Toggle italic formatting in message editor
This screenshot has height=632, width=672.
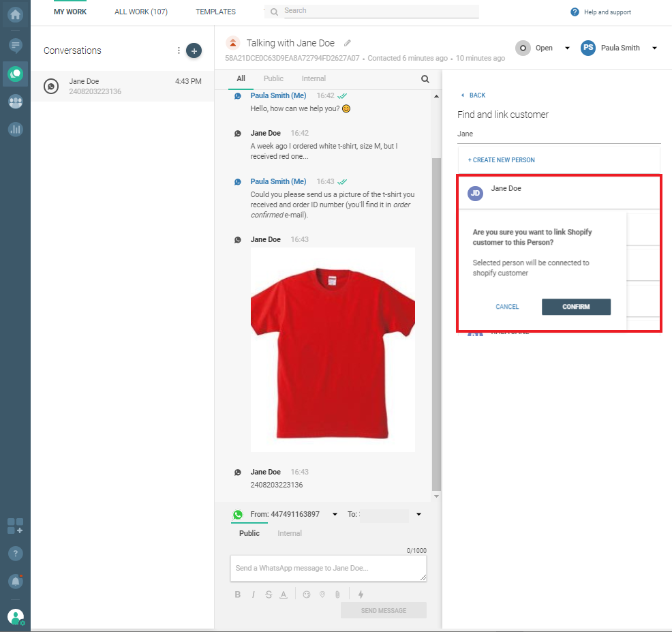[x=253, y=595]
